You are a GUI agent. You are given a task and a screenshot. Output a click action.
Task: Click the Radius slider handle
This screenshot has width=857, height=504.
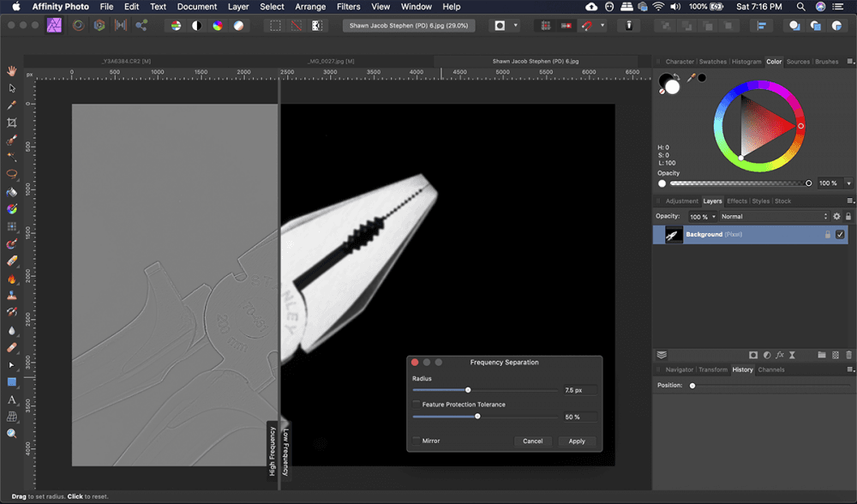pyautogui.click(x=468, y=390)
